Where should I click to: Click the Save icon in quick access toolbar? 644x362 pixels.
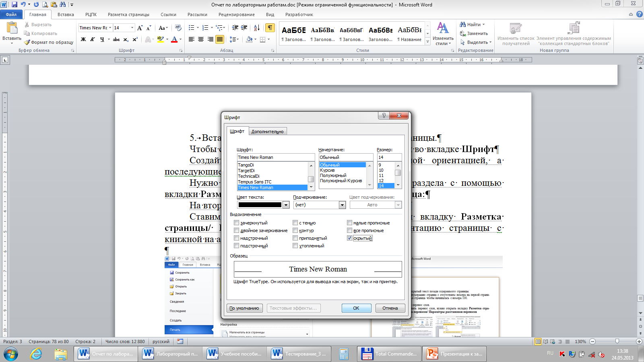point(14,4)
